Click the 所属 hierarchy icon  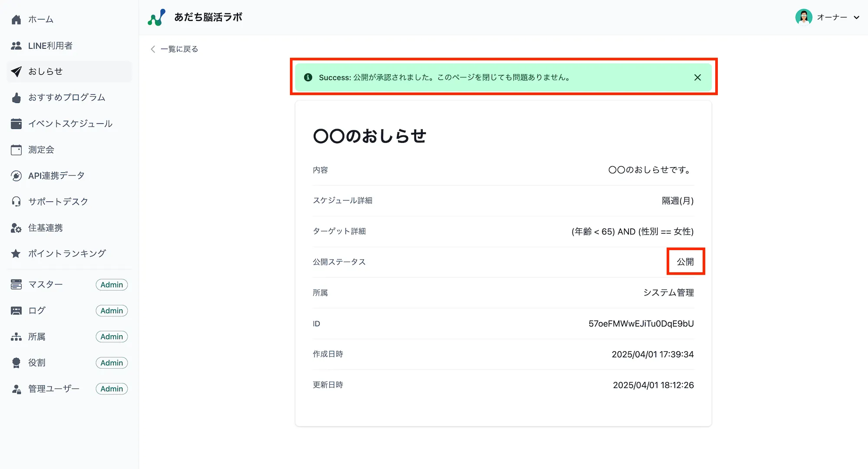click(x=16, y=336)
